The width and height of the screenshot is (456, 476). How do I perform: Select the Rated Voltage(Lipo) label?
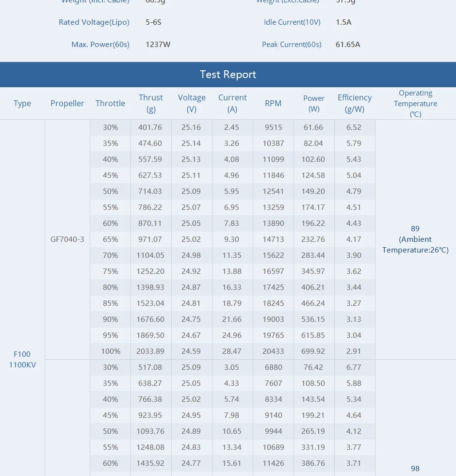coord(94,22)
